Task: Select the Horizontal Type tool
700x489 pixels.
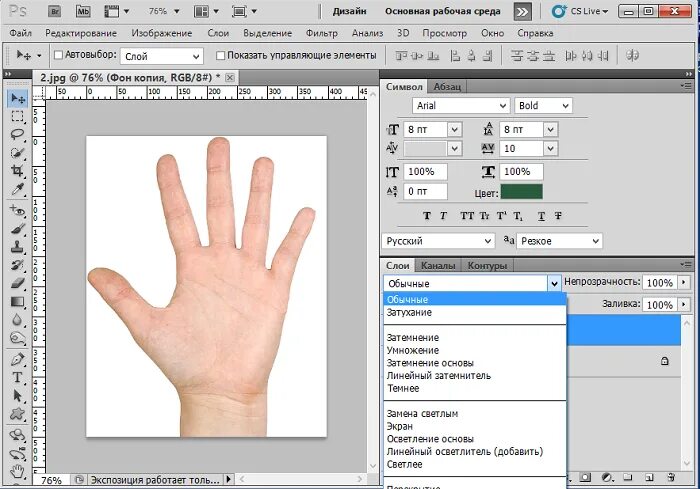Action: (x=17, y=377)
